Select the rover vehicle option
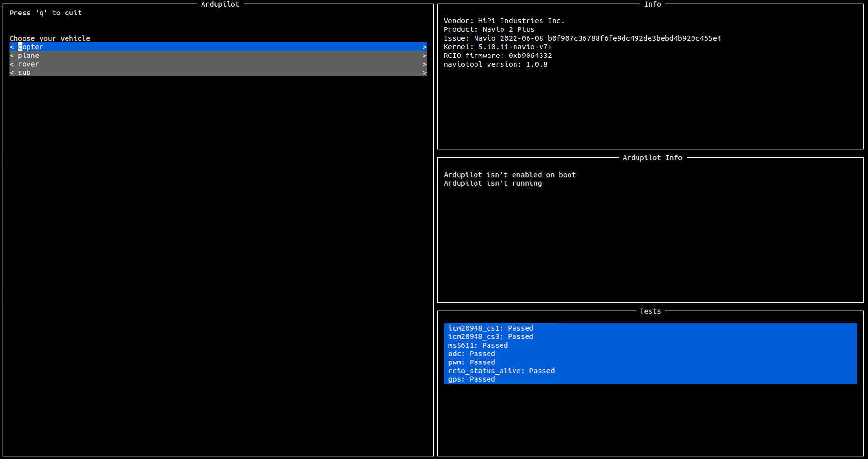The height and width of the screenshot is (459, 868). [218, 64]
